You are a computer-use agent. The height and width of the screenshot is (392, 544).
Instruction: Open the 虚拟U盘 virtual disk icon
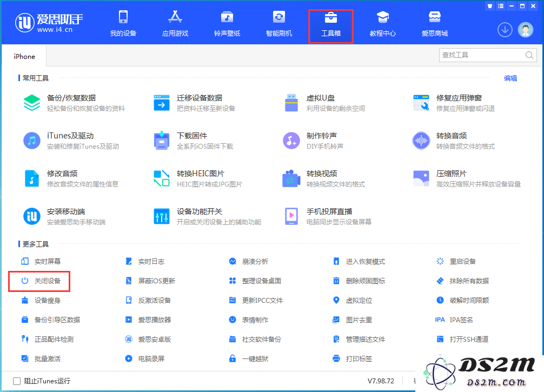(291, 103)
